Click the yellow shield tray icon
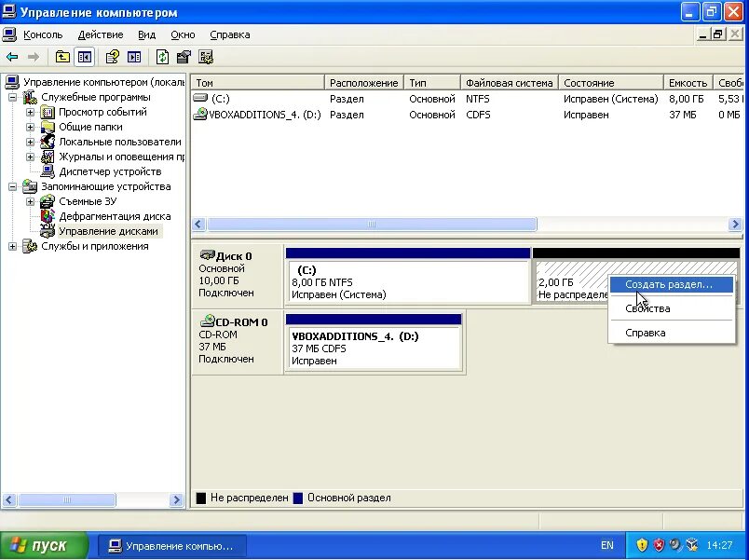 642,545
